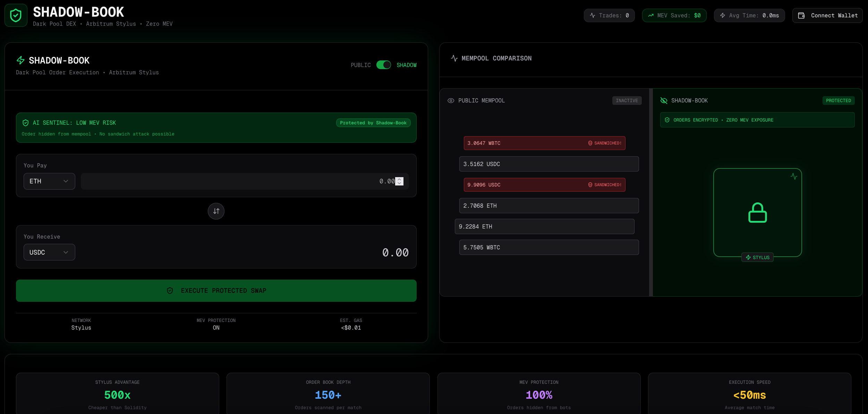Click the pay amount stepper arrows
Screen dimensions: 868x414
point(399,181)
